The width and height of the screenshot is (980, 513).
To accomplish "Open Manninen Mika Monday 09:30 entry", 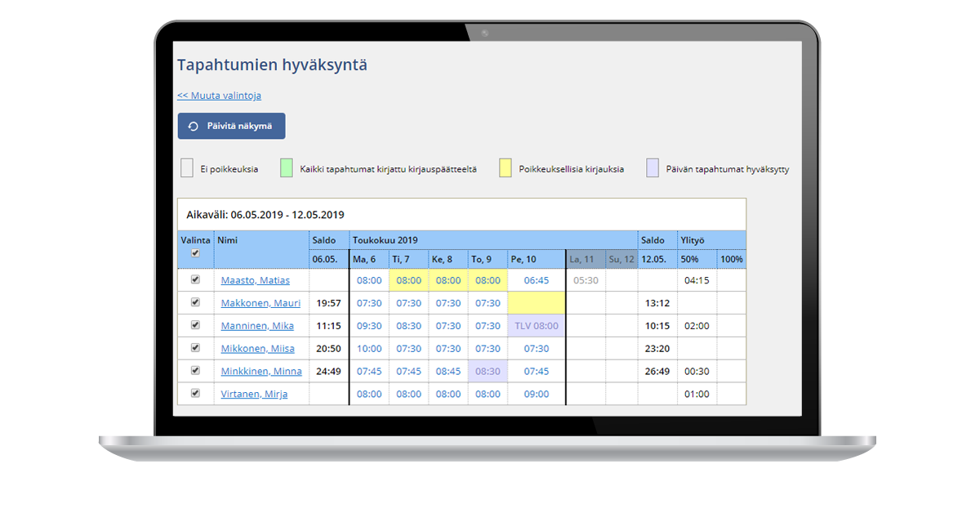I will coord(369,326).
